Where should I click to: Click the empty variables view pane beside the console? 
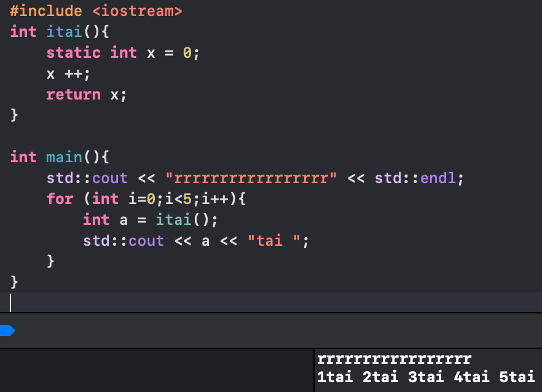coord(156,370)
